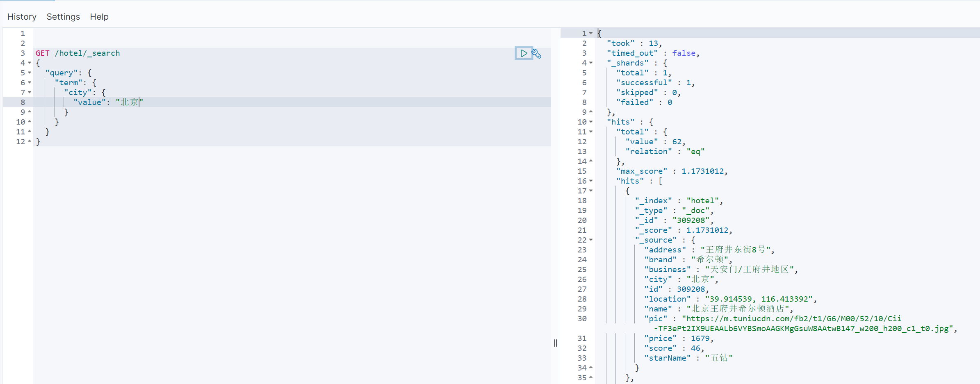Collapse the "term" block on line 6
The image size is (980, 384).
[x=30, y=82]
